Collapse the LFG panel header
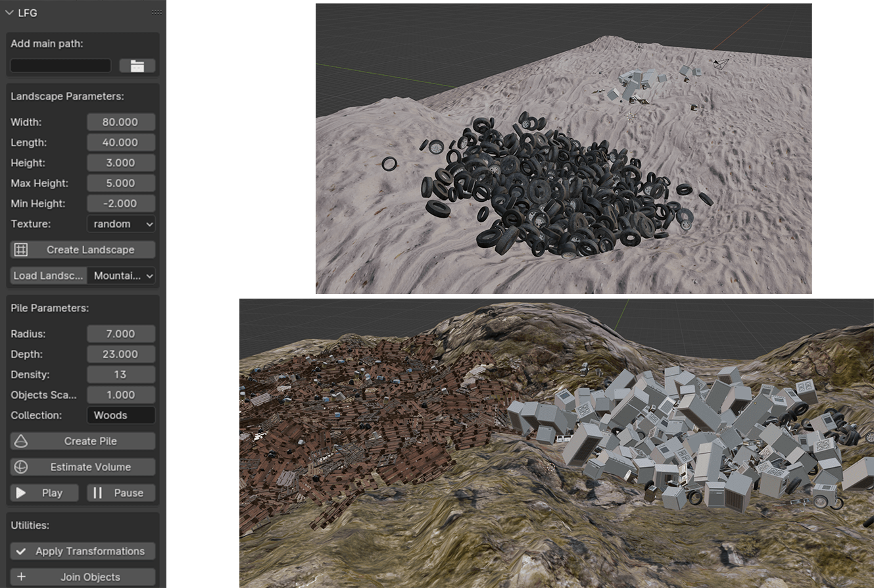Viewport: 874px width, 588px height. coord(9,12)
